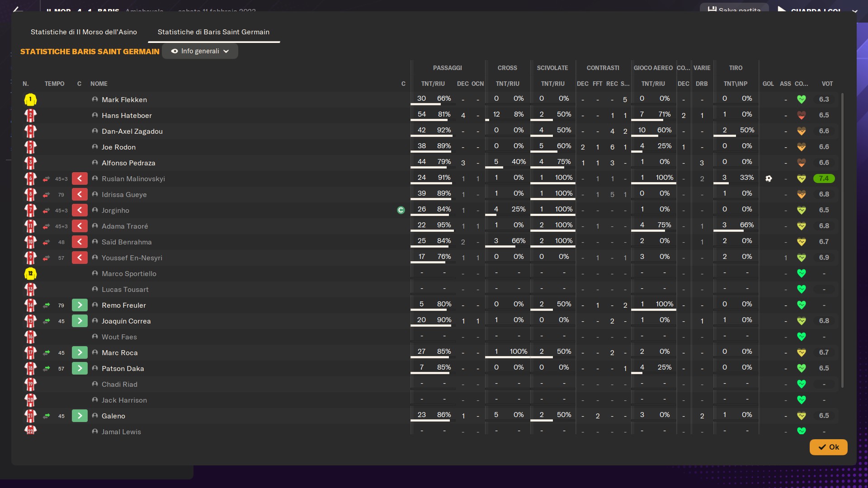Open the Info generali view dropdown
Screen dimensions: 868x488
pyautogui.click(x=200, y=51)
